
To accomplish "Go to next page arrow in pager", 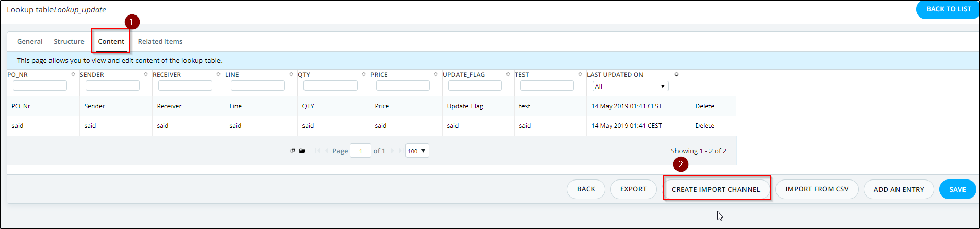I will tap(393, 151).
